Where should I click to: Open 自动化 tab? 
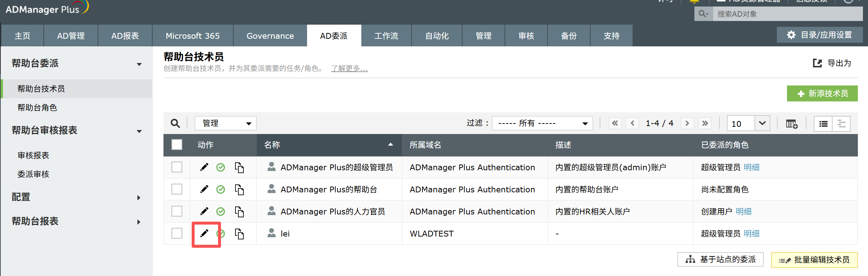click(437, 35)
